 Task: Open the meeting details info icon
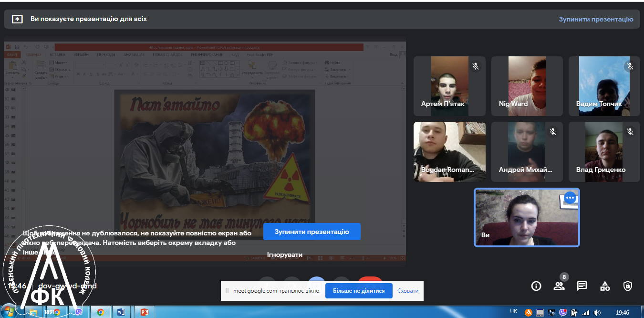[536, 286]
